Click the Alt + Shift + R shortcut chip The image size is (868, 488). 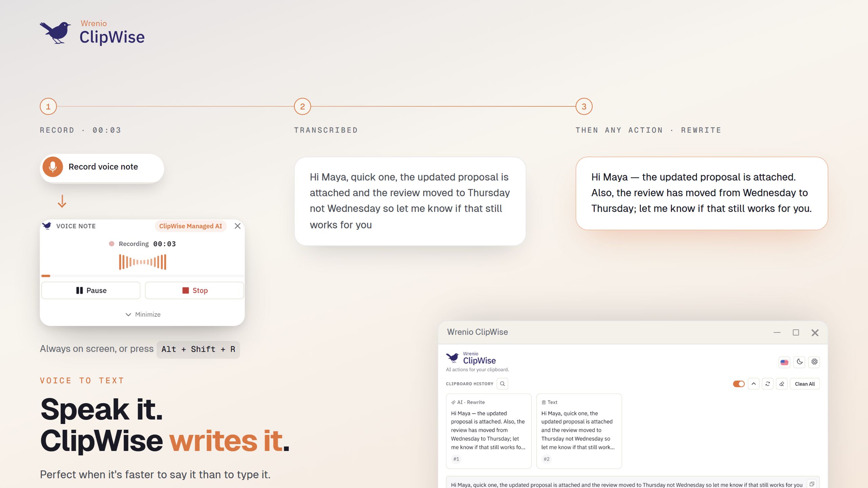pos(198,349)
